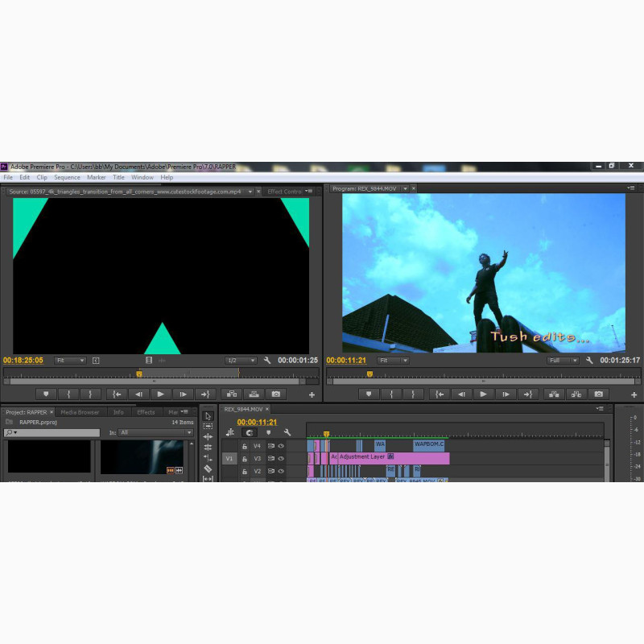The width and height of the screenshot is (644, 644).
Task: Hide track V4 with eye icon
Action: (x=281, y=446)
